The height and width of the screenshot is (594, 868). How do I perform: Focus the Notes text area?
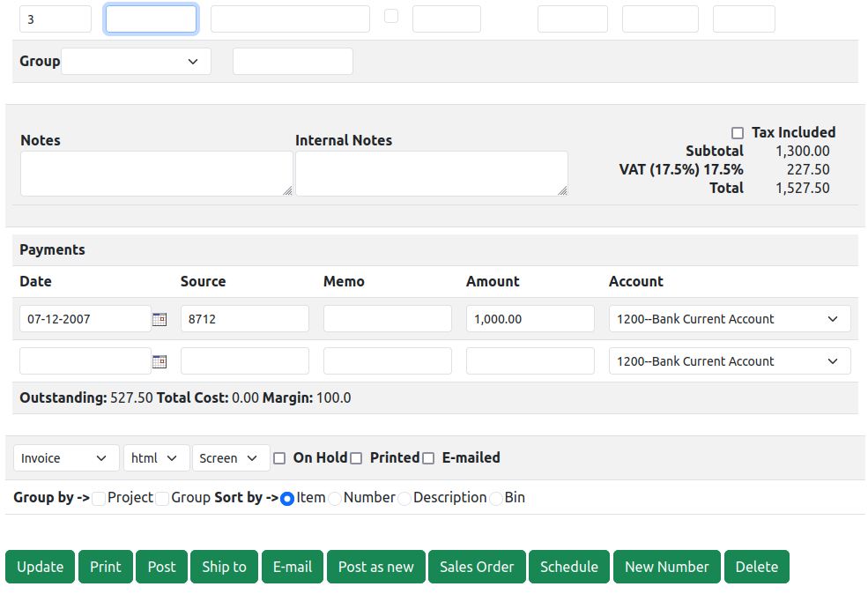[x=157, y=174]
